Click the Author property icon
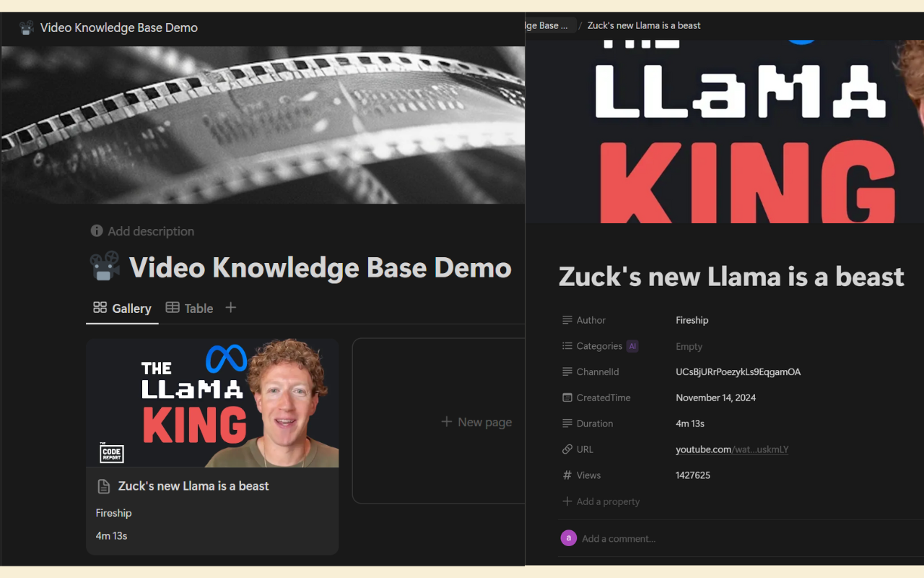The image size is (924, 578). [567, 320]
